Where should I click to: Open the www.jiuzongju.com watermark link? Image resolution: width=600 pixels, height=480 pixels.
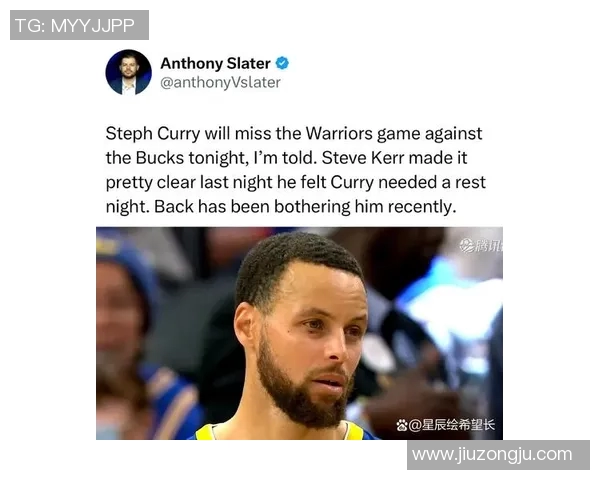tap(492, 455)
